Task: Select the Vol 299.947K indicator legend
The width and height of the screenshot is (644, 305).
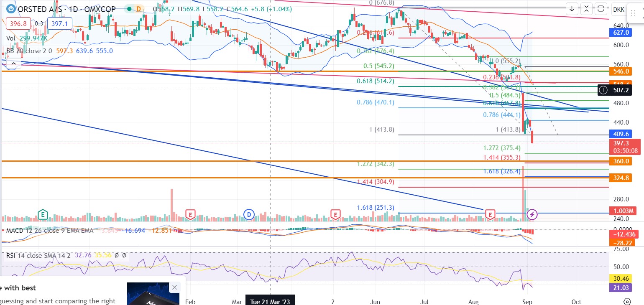Action: click(26, 38)
